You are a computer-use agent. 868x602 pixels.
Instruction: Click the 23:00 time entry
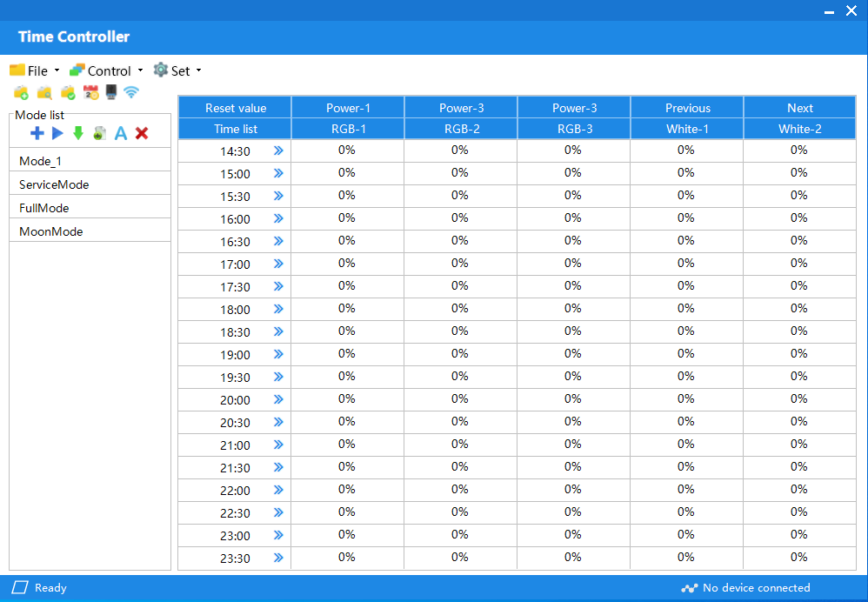point(236,536)
